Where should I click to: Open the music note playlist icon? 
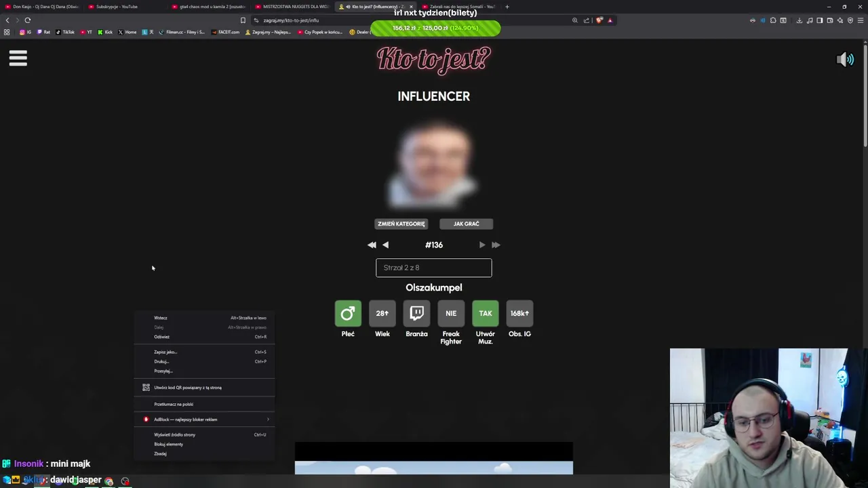[810, 20]
